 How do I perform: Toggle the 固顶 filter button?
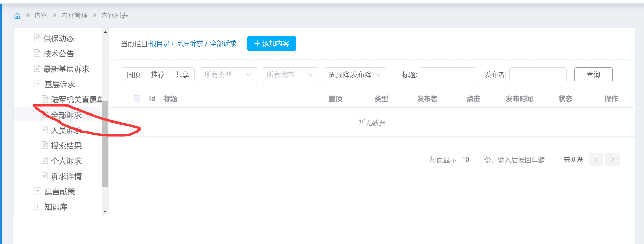click(133, 75)
